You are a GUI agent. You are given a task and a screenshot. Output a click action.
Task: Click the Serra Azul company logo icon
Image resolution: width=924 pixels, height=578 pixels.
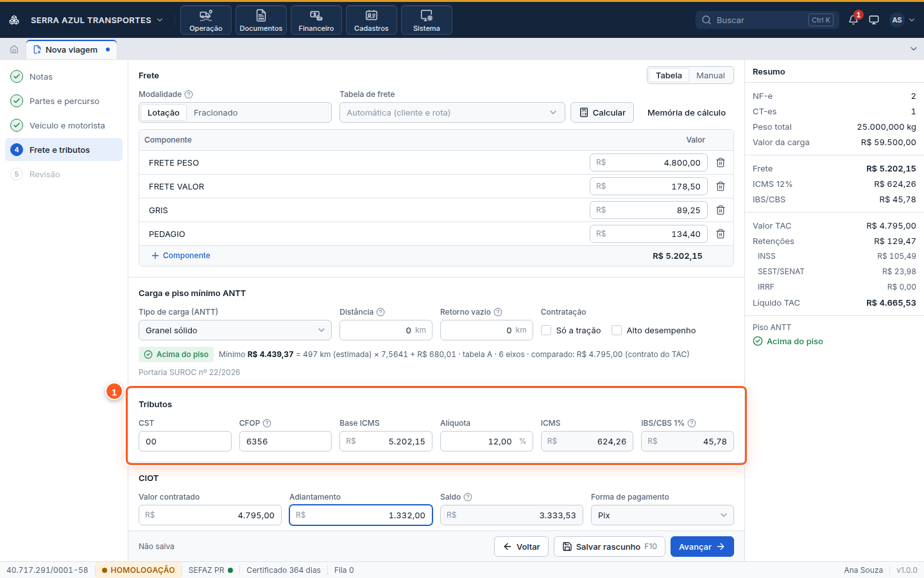[x=14, y=20]
